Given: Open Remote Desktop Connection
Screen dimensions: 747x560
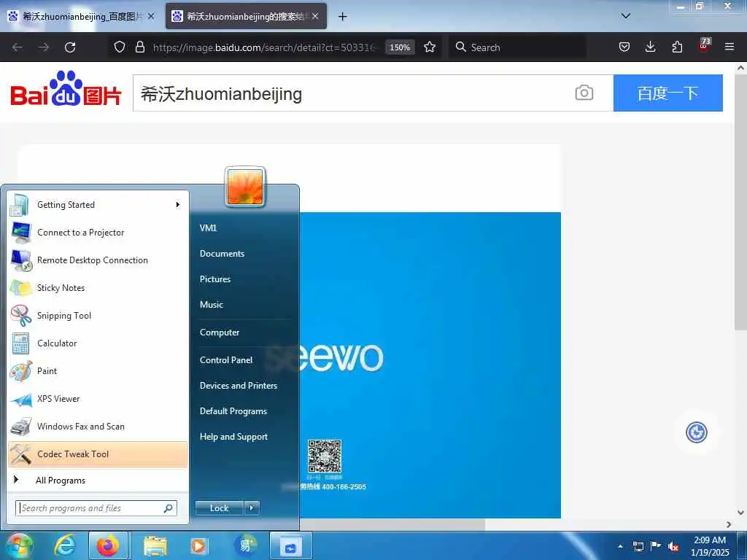Looking at the screenshot, I should (98, 260).
